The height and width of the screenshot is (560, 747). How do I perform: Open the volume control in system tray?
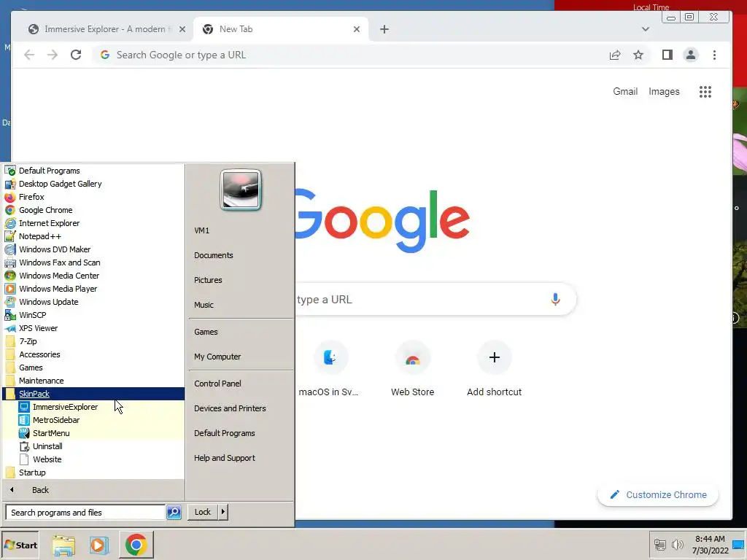tap(677, 544)
